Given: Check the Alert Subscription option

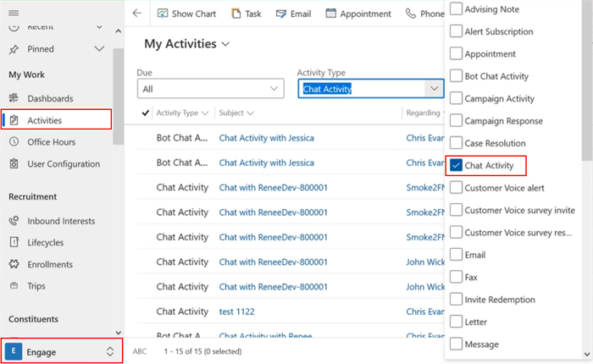Looking at the screenshot, I should pyautogui.click(x=456, y=31).
